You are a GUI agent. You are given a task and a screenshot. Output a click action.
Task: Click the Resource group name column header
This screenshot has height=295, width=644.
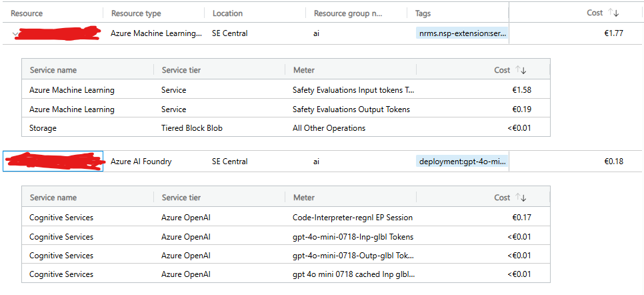[348, 13]
